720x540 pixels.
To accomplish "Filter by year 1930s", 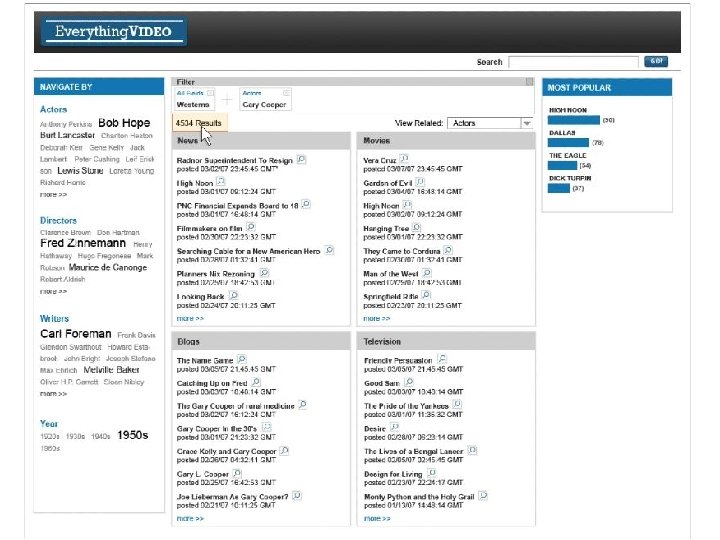I will pyautogui.click(x=75, y=436).
